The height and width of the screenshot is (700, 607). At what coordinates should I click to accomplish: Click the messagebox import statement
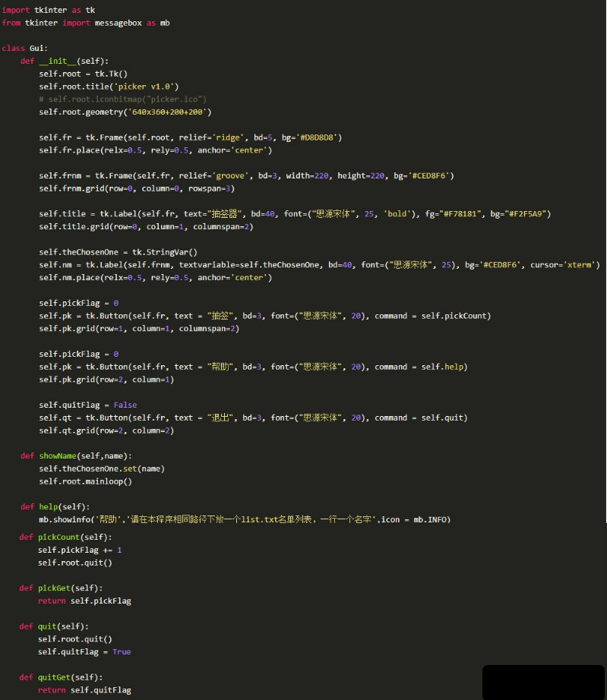[x=85, y=23]
